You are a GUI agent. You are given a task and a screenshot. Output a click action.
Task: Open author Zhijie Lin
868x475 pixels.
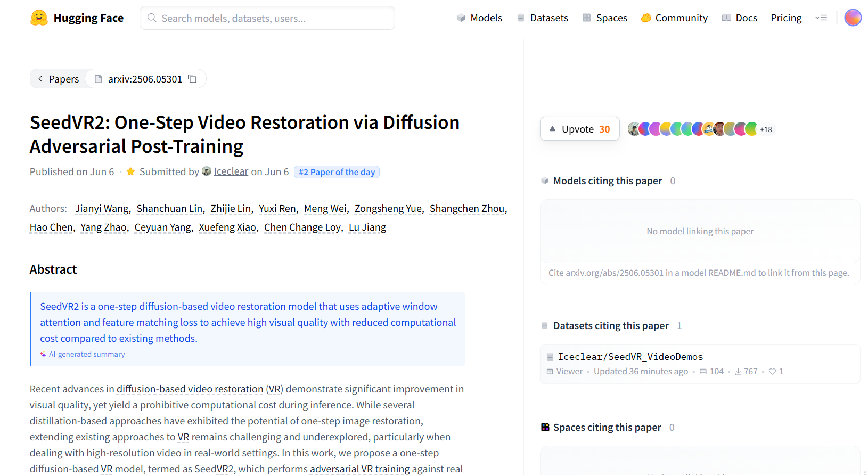(x=231, y=209)
